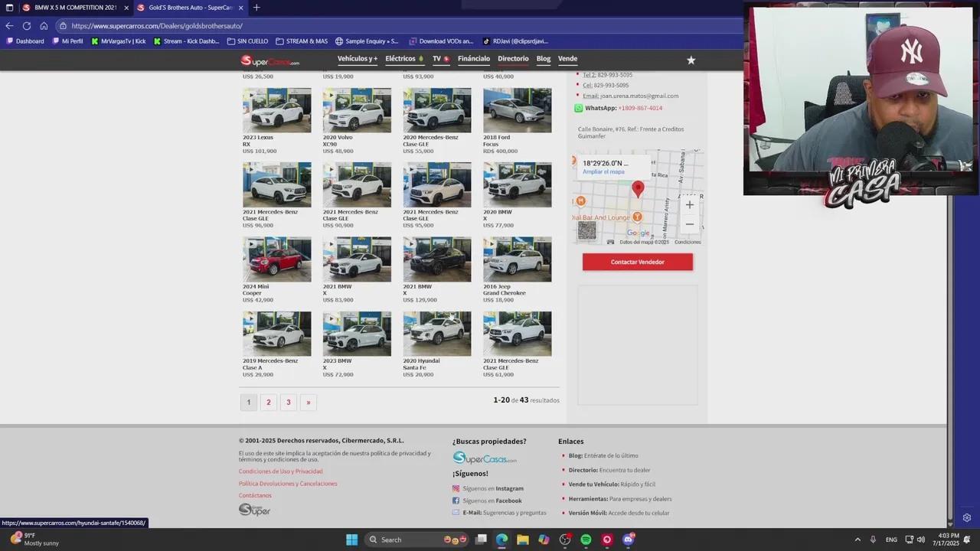Open the Vende menu item
980x551 pixels.
pos(567,59)
